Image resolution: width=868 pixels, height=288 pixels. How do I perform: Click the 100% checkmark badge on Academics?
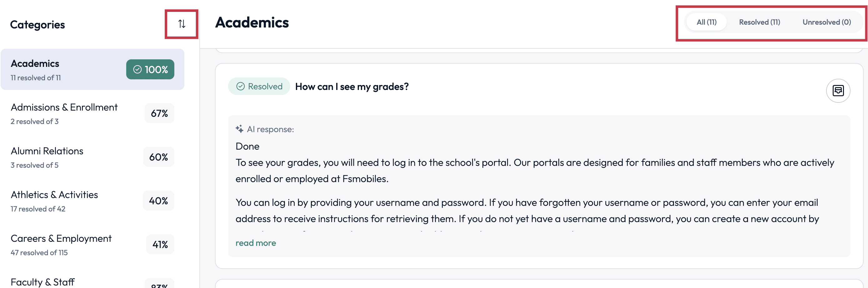[150, 69]
